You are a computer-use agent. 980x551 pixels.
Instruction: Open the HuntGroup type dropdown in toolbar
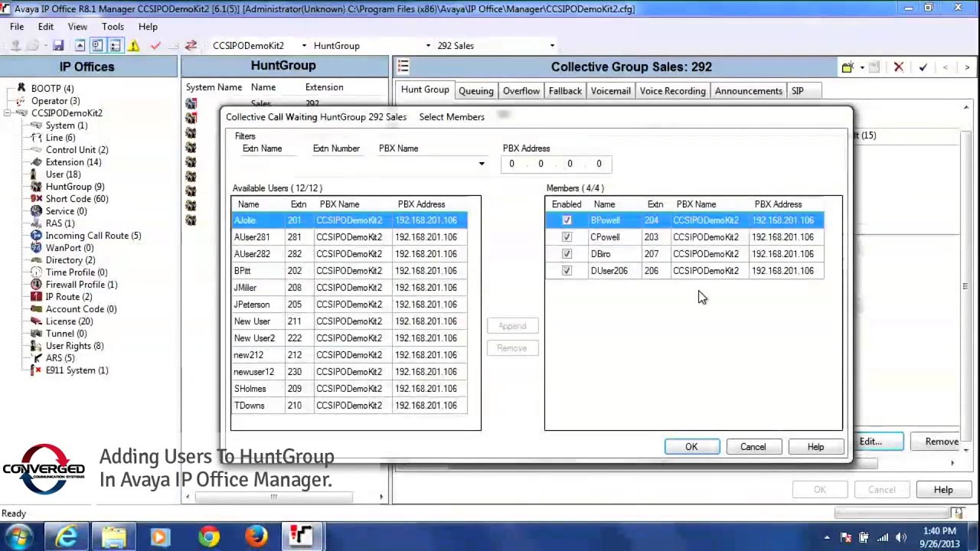(x=428, y=46)
